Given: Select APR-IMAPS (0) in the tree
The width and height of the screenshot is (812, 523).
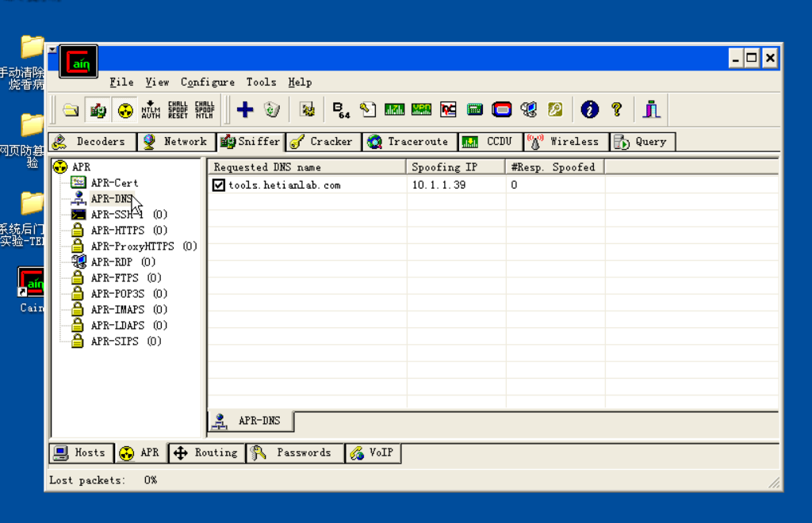Looking at the screenshot, I should pos(129,309).
